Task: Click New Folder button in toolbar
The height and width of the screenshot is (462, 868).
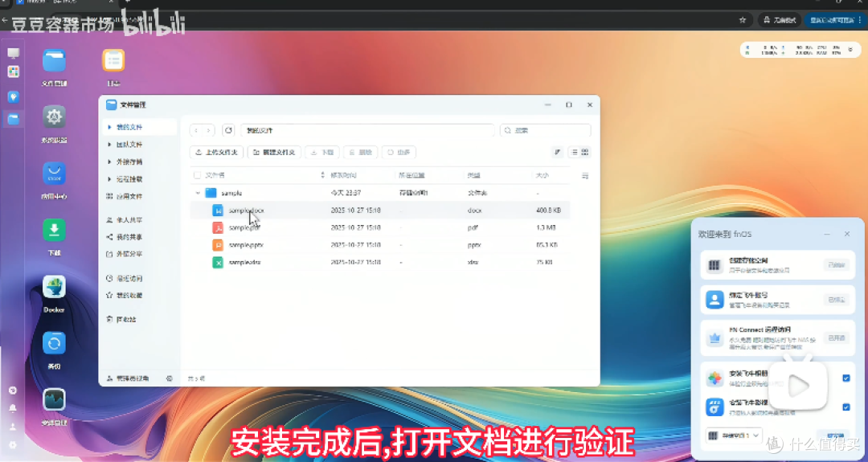Action: point(274,152)
